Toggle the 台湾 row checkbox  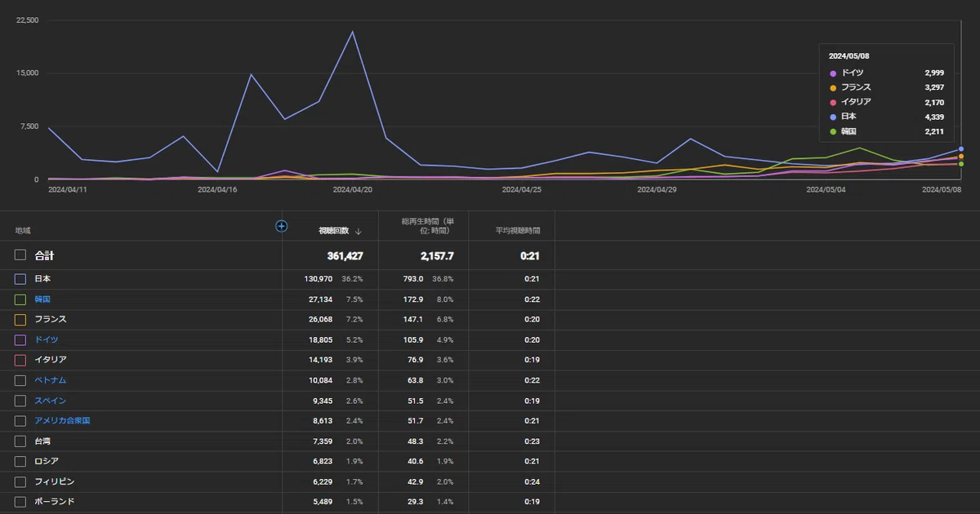click(x=20, y=441)
